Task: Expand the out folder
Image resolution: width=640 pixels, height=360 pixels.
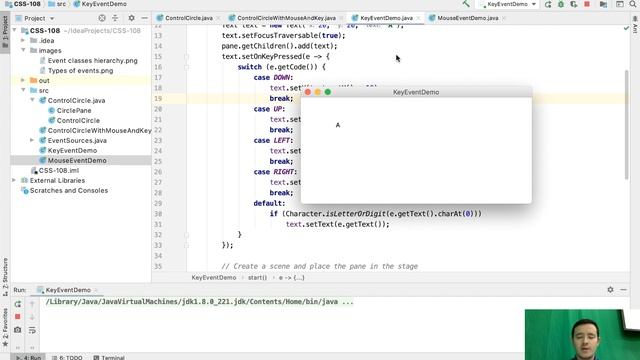Action: click(x=23, y=80)
